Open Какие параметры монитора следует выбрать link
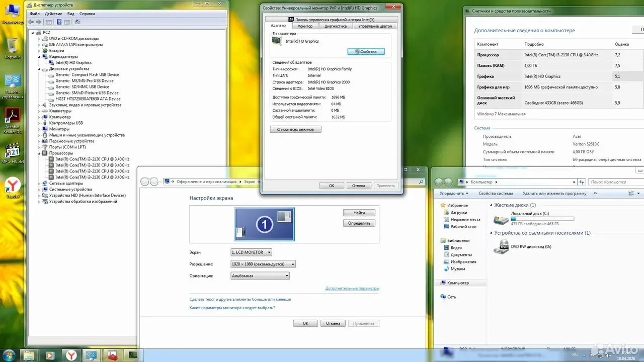Image resolution: width=644 pixels, height=362 pixels. 232,308
